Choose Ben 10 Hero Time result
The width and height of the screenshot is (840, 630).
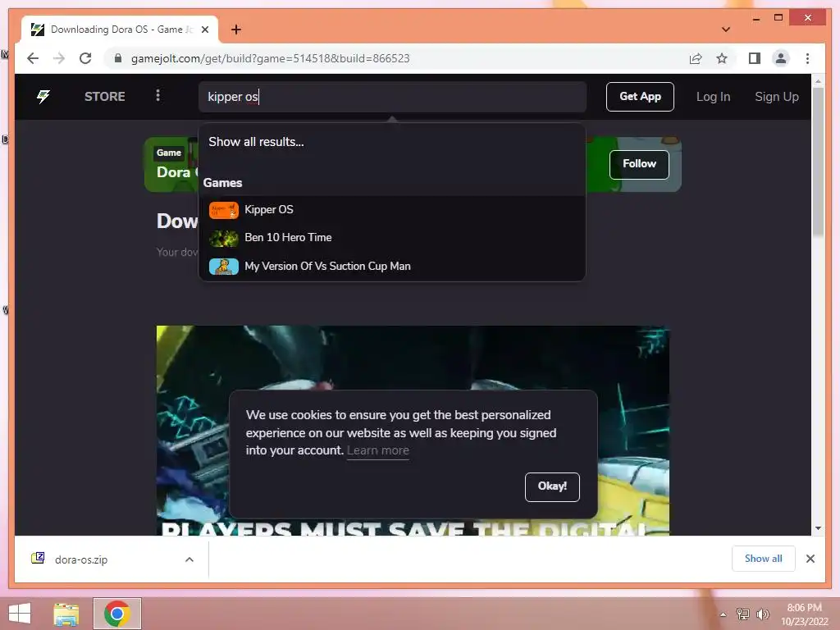[392, 238]
